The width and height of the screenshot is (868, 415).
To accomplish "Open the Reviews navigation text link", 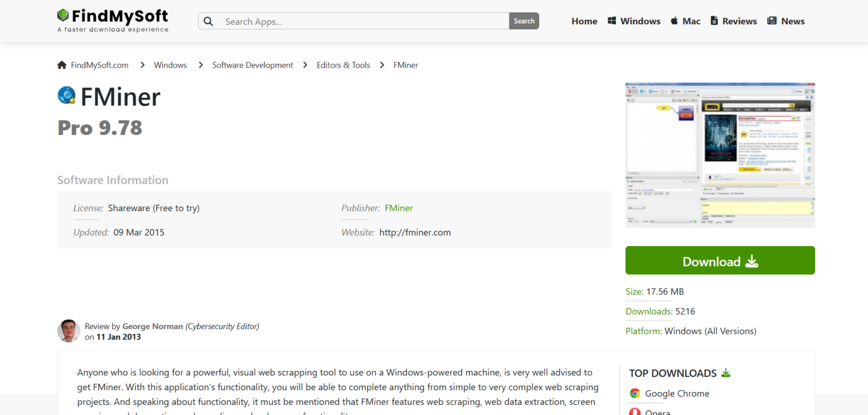I will click(739, 21).
